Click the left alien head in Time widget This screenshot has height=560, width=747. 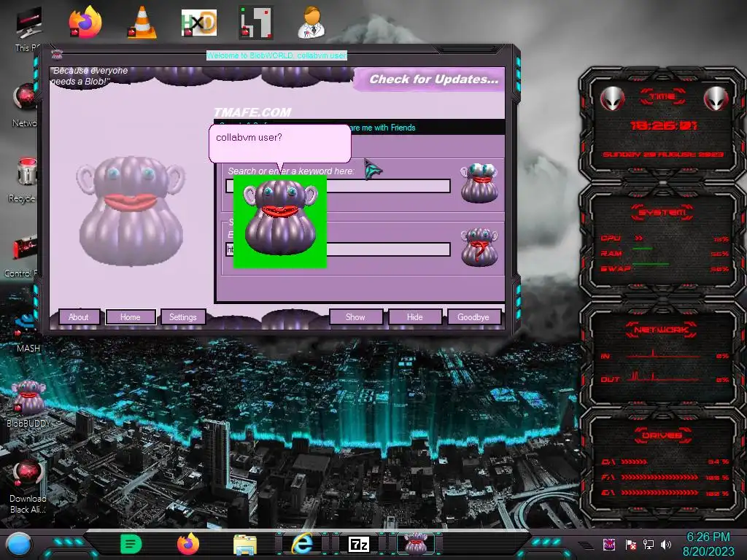tap(612, 99)
